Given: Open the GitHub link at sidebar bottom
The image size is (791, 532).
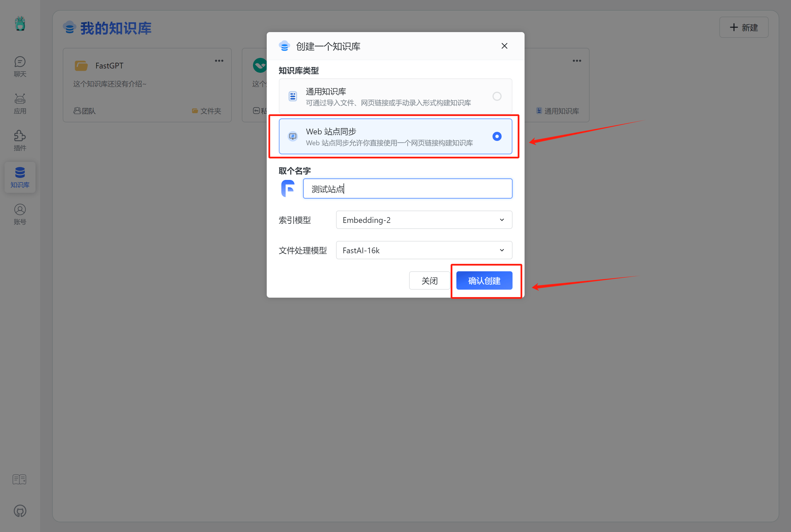Looking at the screenshot, I should tap(20, 511).
